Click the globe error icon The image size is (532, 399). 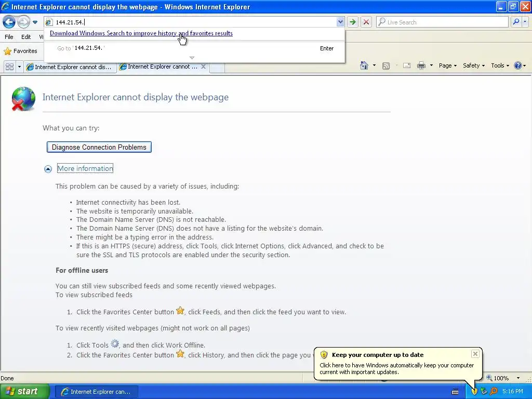click(x=23, y=99)
